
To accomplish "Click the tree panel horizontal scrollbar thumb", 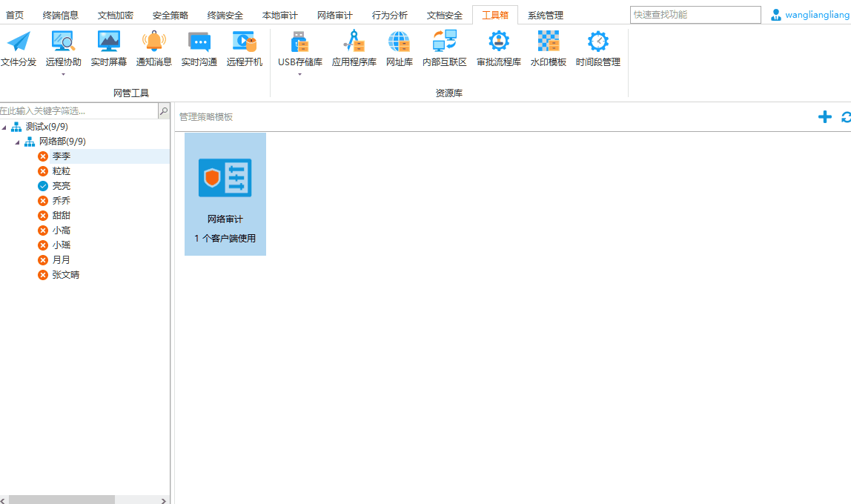I will (62, 500).
